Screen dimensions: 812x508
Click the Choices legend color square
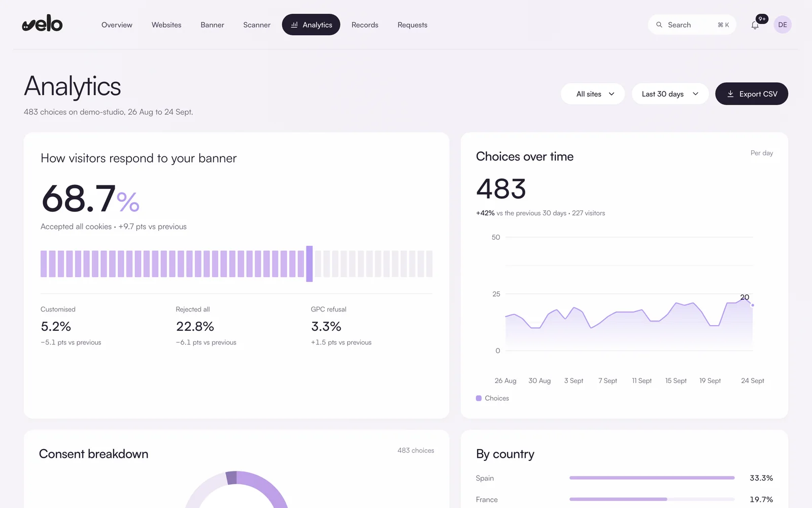tap(479, 398)
